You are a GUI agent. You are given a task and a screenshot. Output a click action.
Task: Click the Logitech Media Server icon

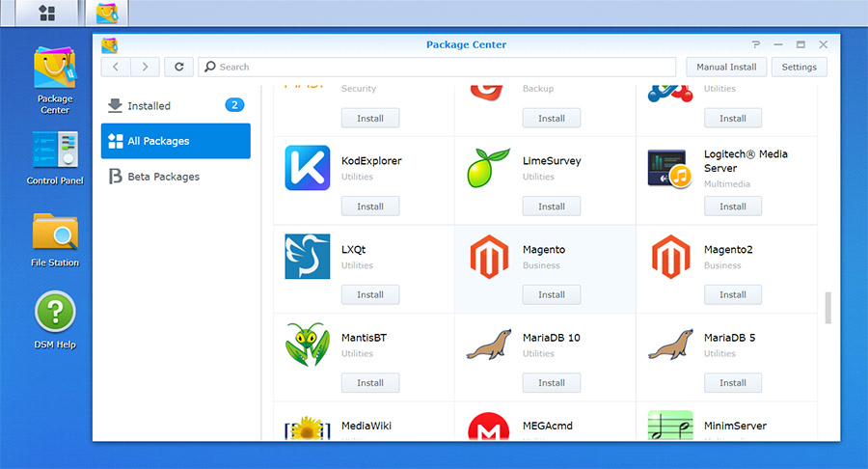pos(670,168)
